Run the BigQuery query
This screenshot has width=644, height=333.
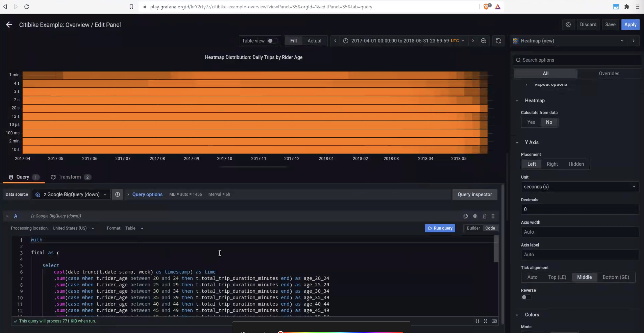(440, 228)
